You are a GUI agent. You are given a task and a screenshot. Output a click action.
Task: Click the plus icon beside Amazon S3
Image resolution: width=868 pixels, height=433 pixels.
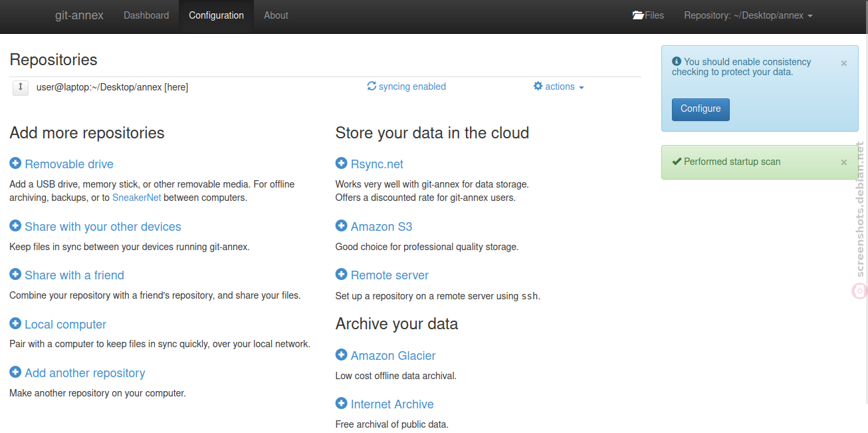point(342,226)
